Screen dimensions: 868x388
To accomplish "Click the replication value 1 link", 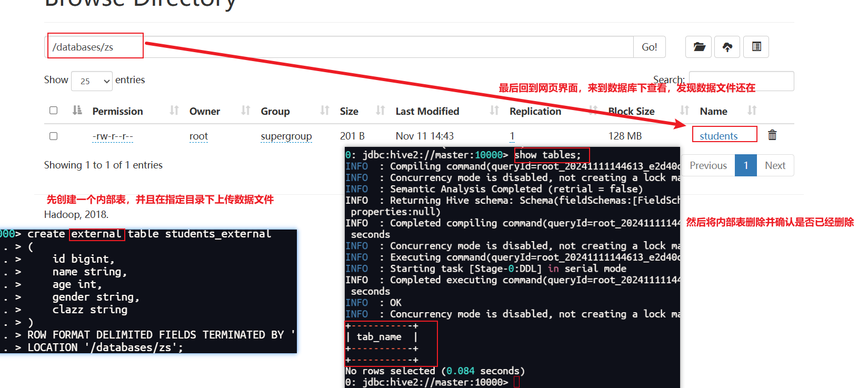I will click(x=512, y=136).
